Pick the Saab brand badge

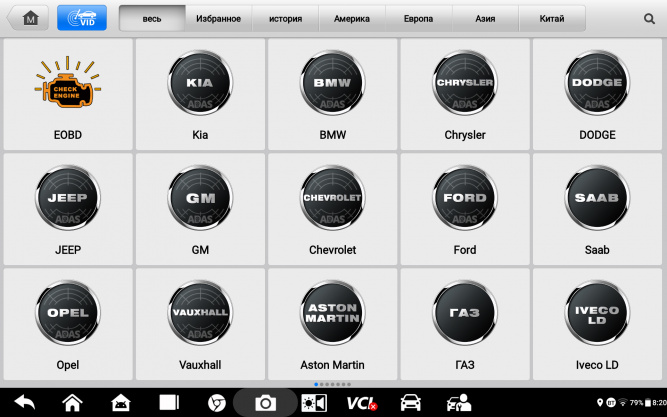[597, 198]
